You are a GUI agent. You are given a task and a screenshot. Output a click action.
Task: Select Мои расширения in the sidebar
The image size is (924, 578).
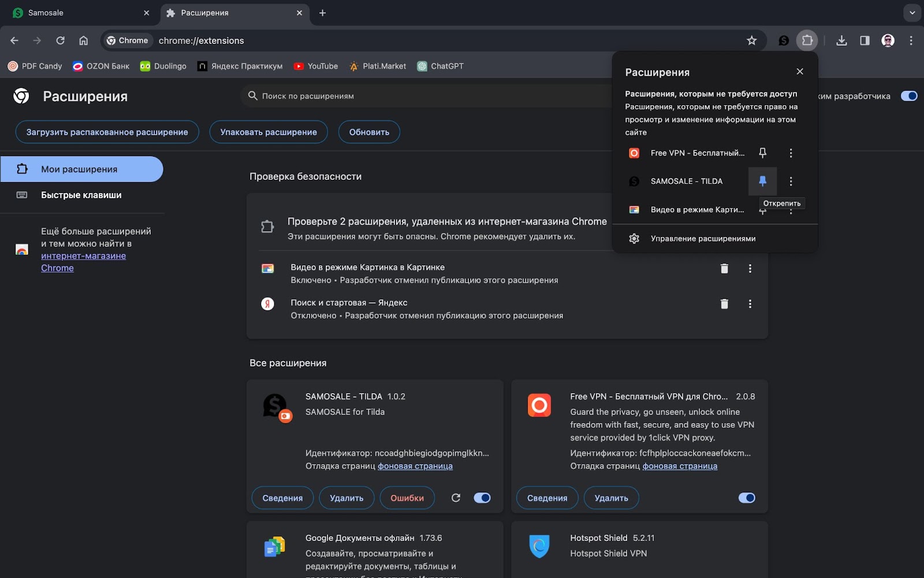81,169
